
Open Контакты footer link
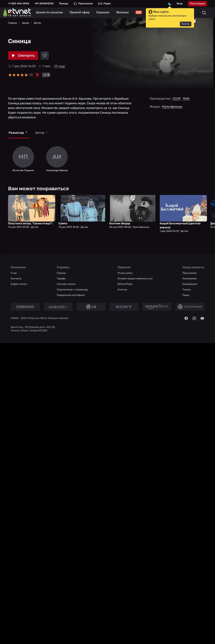[x=16, y=279]
